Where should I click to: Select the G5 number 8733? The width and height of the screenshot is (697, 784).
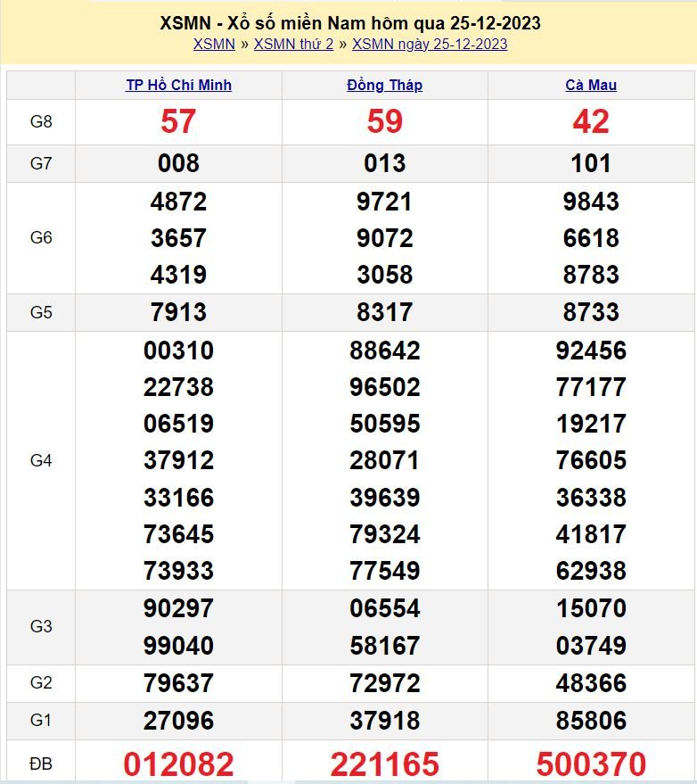coord(591,312)
